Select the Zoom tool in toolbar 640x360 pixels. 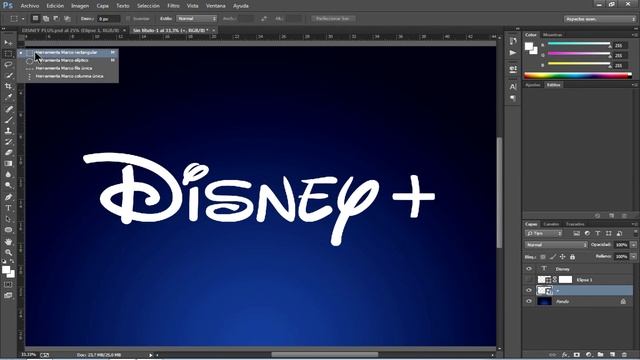pos(8,253)
